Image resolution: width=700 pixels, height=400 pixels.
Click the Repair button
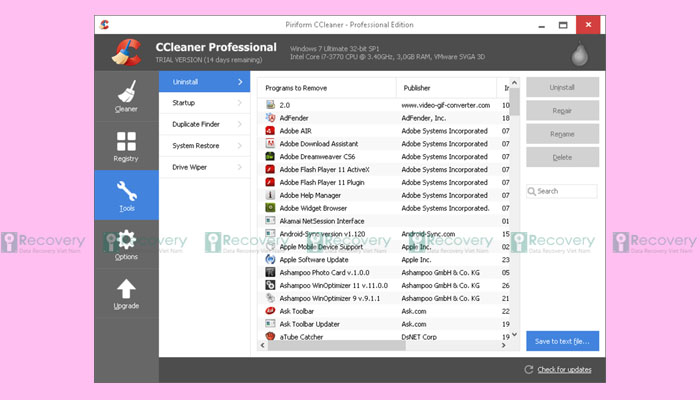pyautogui.click(x=562, y=111)
